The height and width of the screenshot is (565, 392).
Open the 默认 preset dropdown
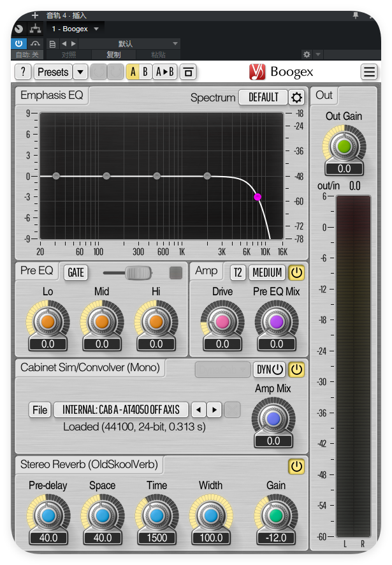tap(129, 43)
